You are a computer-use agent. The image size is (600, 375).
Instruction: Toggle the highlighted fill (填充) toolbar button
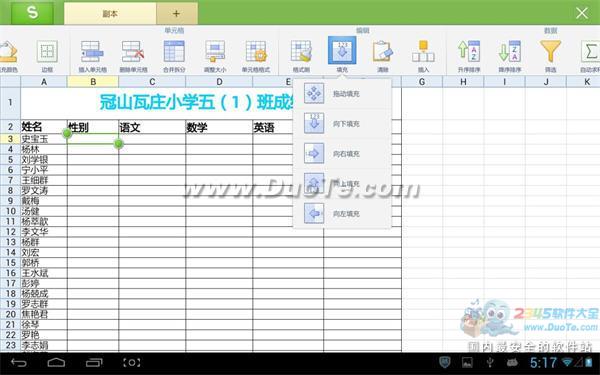[342, 51]
